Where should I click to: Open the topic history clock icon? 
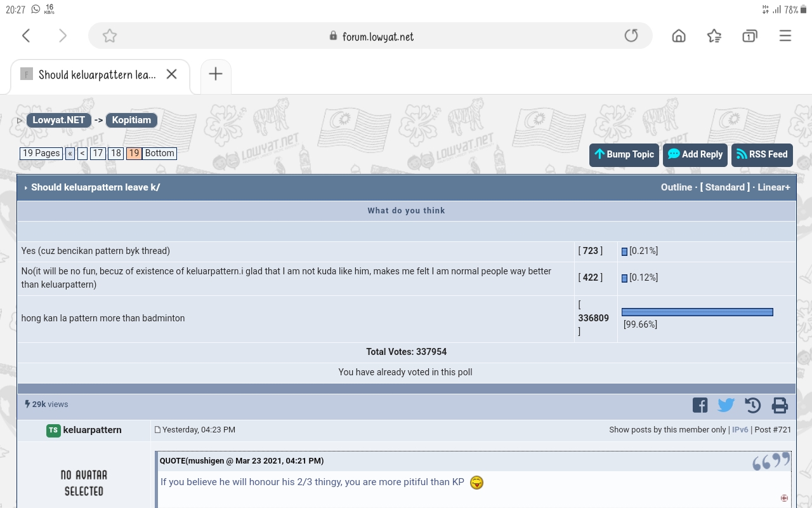coord(753,405)
